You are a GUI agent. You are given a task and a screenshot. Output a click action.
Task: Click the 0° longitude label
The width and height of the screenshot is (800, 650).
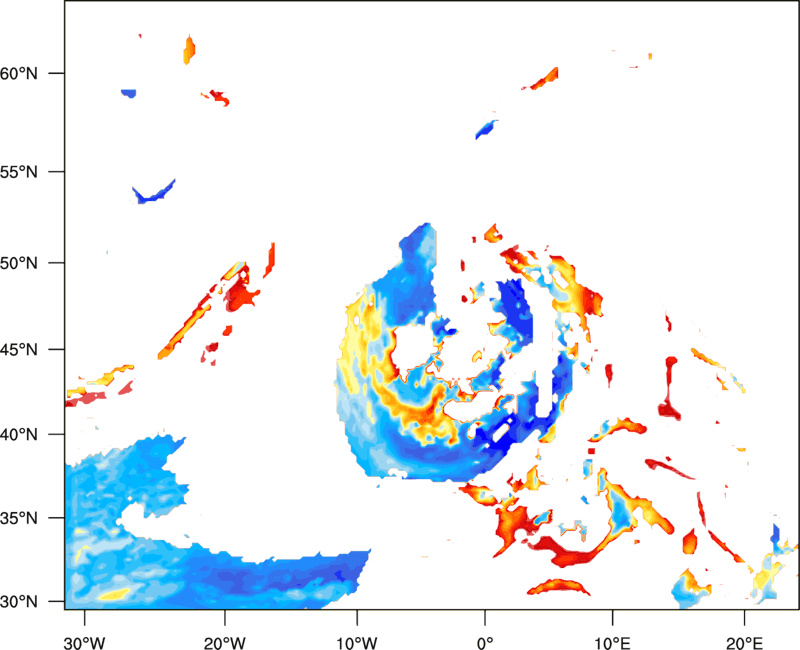click(x=485, y=643)
